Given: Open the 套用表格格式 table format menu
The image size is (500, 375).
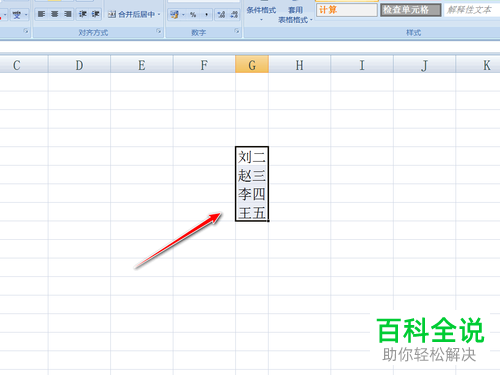Looking at the screenshot, I should [x=295, y=15].
